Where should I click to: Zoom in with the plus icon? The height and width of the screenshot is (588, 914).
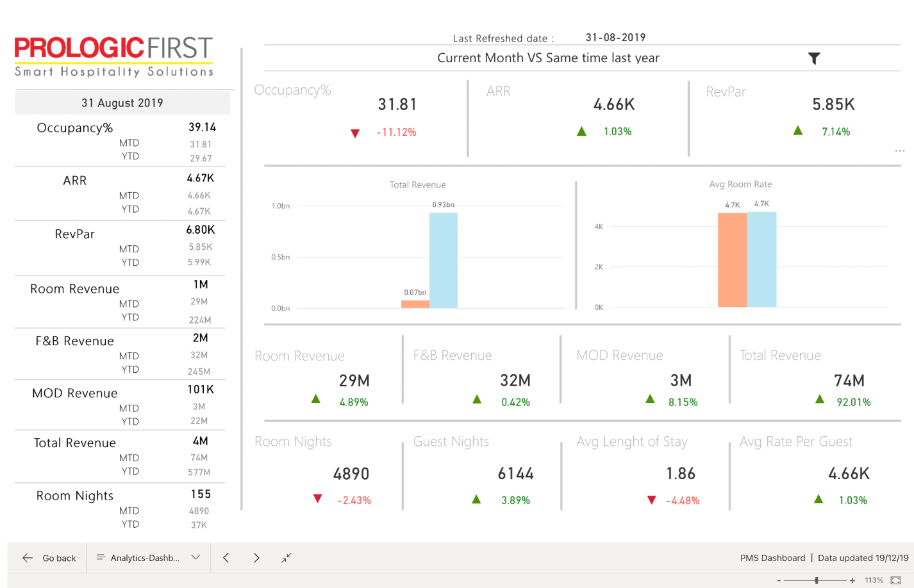click(x=852, y=580)
